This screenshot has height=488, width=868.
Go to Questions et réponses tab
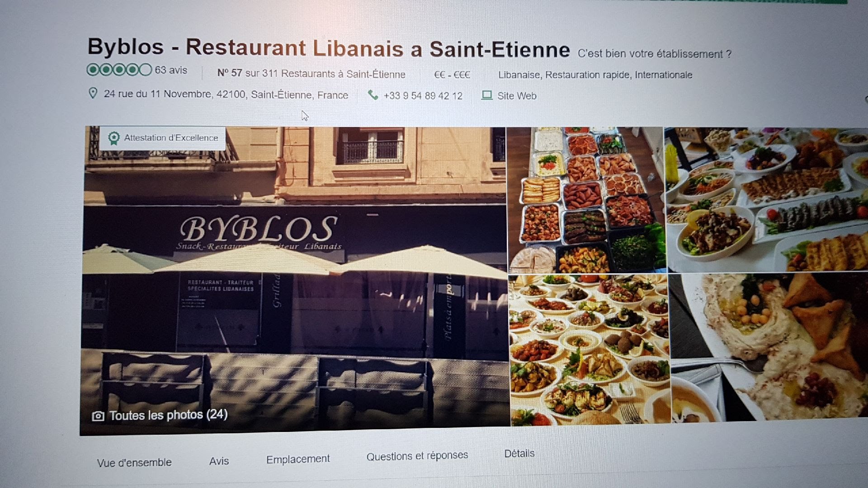[x=417, y=456]
